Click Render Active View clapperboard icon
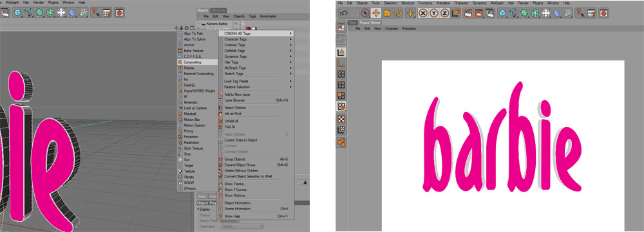 (468, 13)
